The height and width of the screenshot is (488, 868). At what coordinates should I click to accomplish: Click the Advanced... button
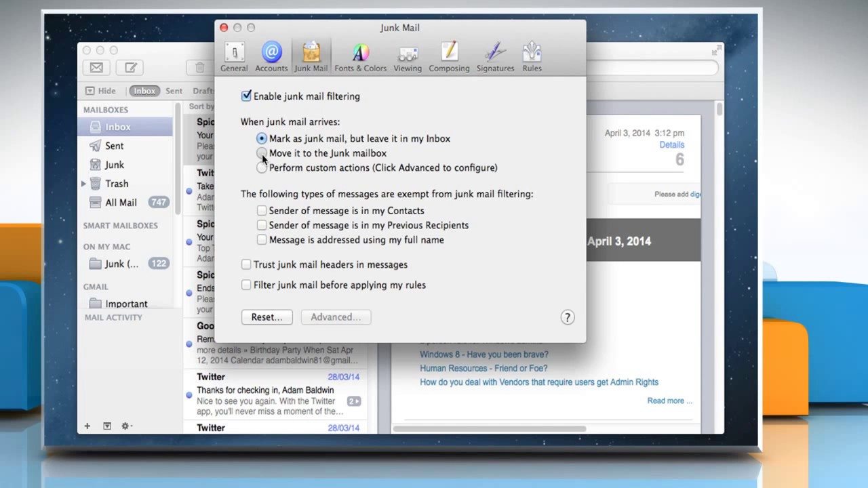click(x=336, y=317)
